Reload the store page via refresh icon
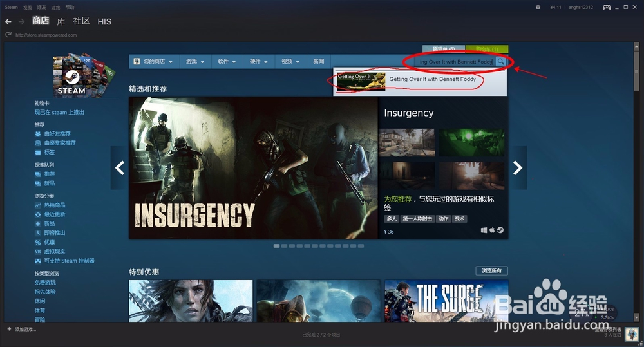The height and width of the screenshot is (347, 644). (8, 35)
